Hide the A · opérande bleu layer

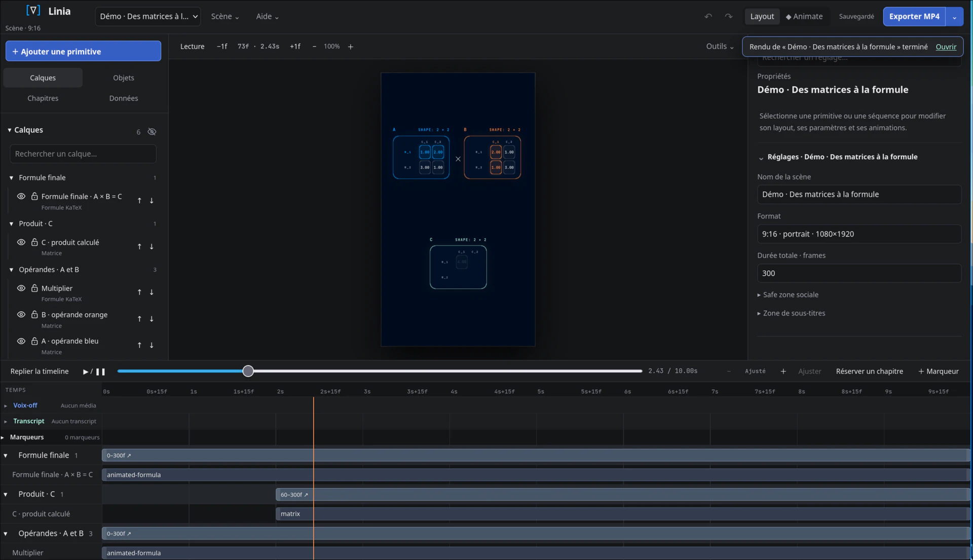tap(21, 341)
